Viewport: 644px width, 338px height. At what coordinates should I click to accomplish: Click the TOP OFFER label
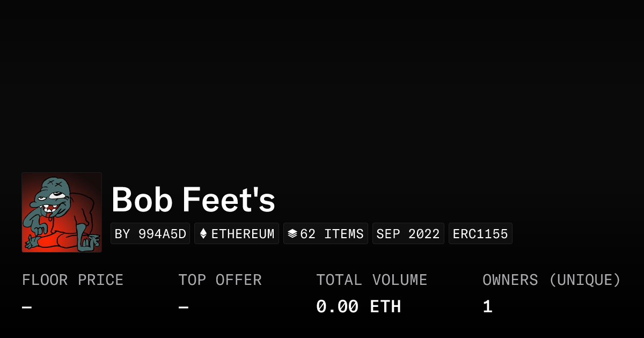click(220, 280)
